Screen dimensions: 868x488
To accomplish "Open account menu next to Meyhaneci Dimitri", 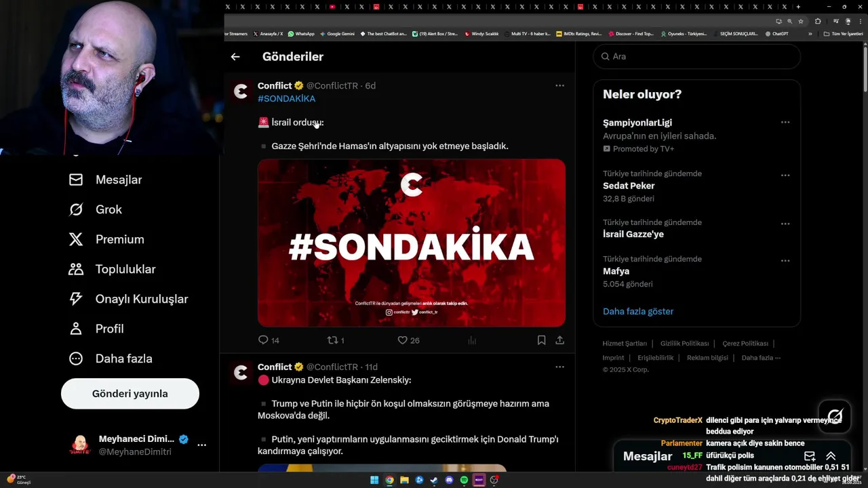I will (x=201, y=445).
